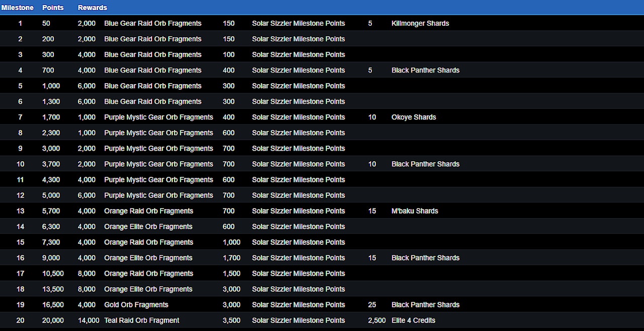
Task: Select Purple Mystic Gear Orb Fragments in milestone 12
Action: pos(158,195)
